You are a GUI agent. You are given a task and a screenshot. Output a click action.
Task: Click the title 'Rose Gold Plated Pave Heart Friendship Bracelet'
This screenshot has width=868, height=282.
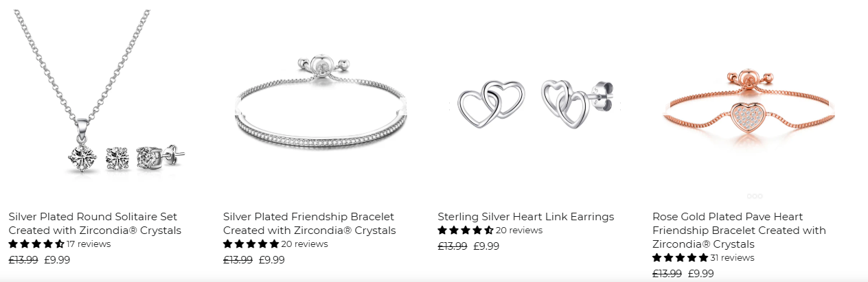pyautogui.click(x=739, y=231)
